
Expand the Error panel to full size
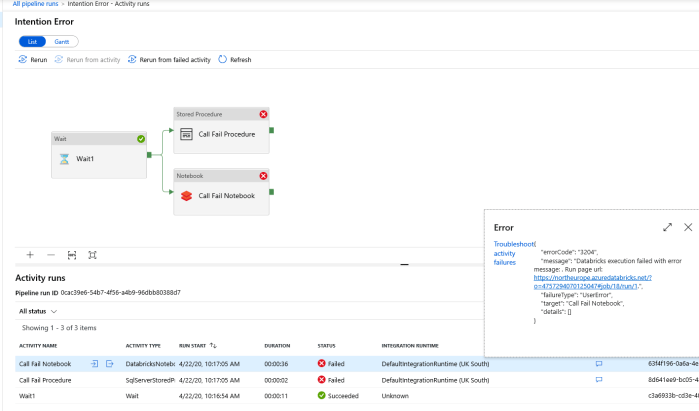[667, 227]
